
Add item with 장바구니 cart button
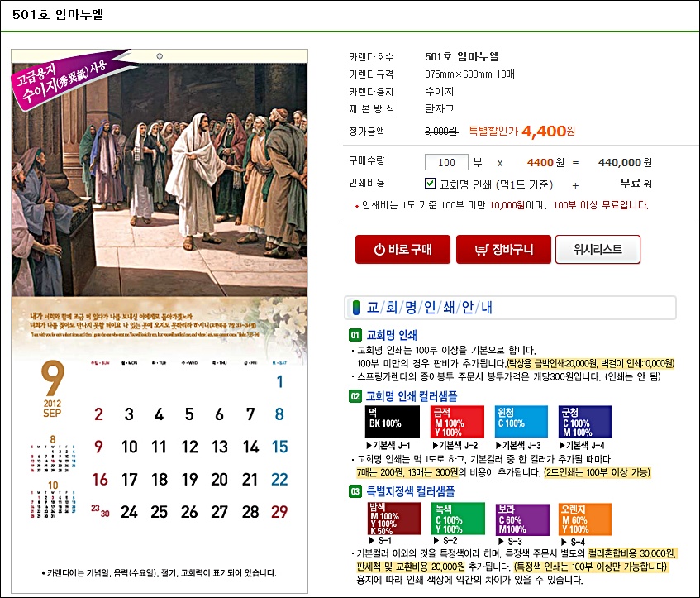point(503,250)
